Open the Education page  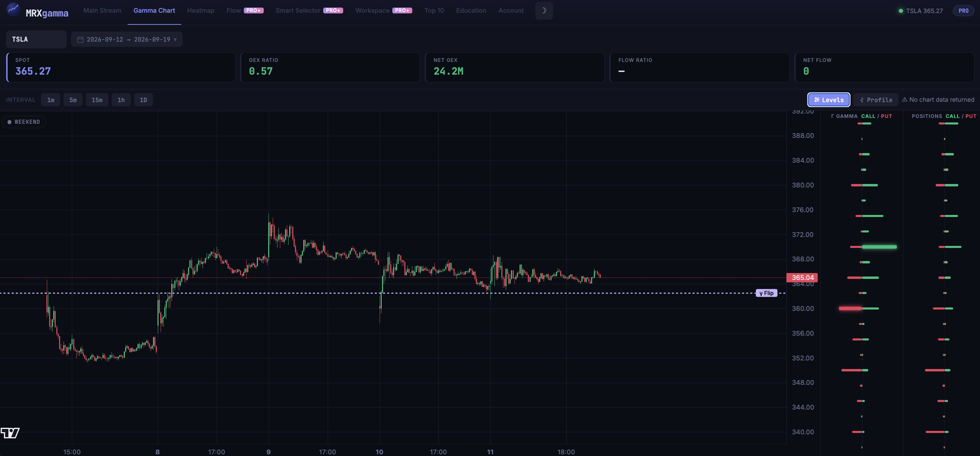471,11
